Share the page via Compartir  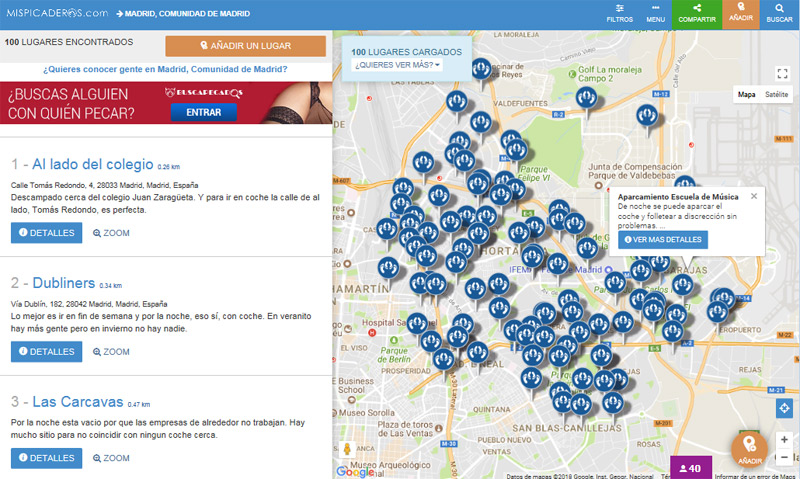(x=696, y=14)
